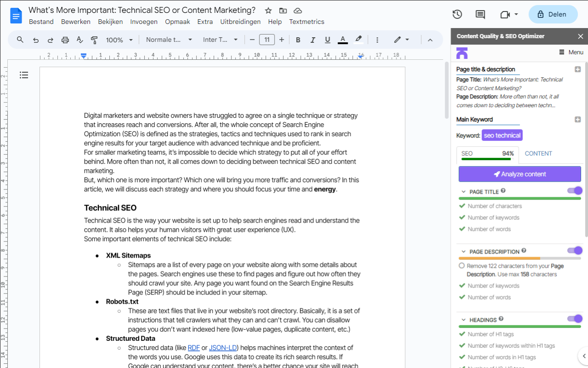The height and width of the screenshot is (368, 588).
Task: Click the print icon in toolbar
Action: (65, 40)
